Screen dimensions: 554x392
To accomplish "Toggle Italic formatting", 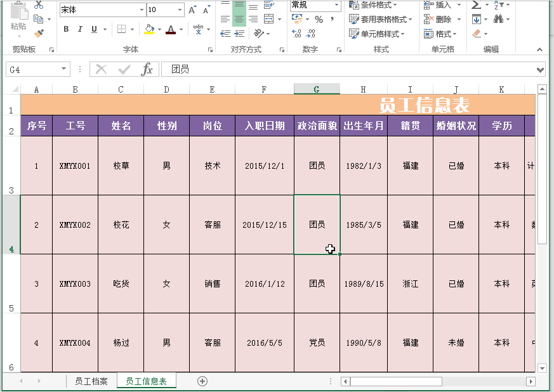I will point(80,29).
